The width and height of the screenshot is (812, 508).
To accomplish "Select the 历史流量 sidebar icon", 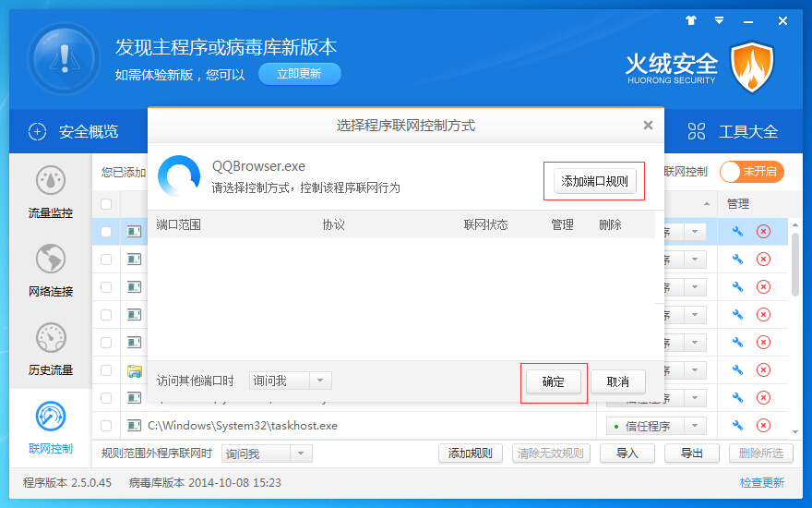I will tap(50, 339).
